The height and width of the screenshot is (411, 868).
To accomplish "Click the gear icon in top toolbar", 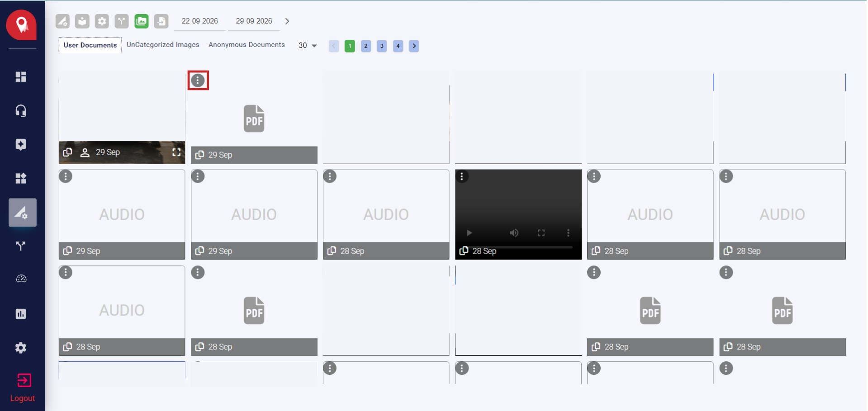I will coord(102,21).
